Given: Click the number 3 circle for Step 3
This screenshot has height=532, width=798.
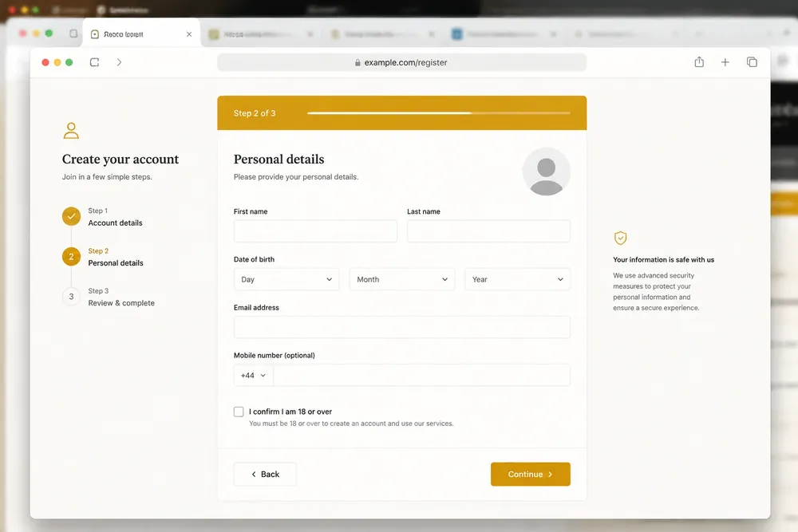Looking at the screenshot, I should (x=71, y=297).
